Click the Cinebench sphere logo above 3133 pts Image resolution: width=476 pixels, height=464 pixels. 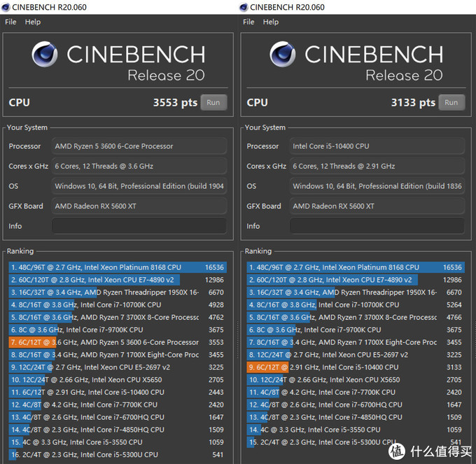283,55
